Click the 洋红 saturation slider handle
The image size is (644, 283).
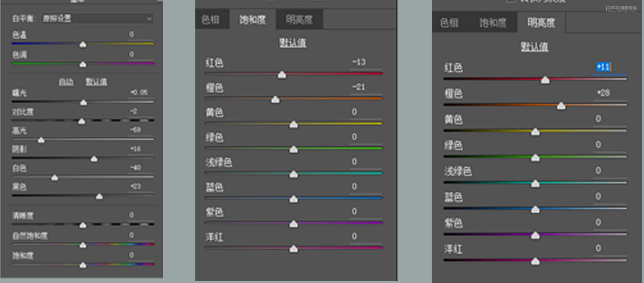point(294,249)
